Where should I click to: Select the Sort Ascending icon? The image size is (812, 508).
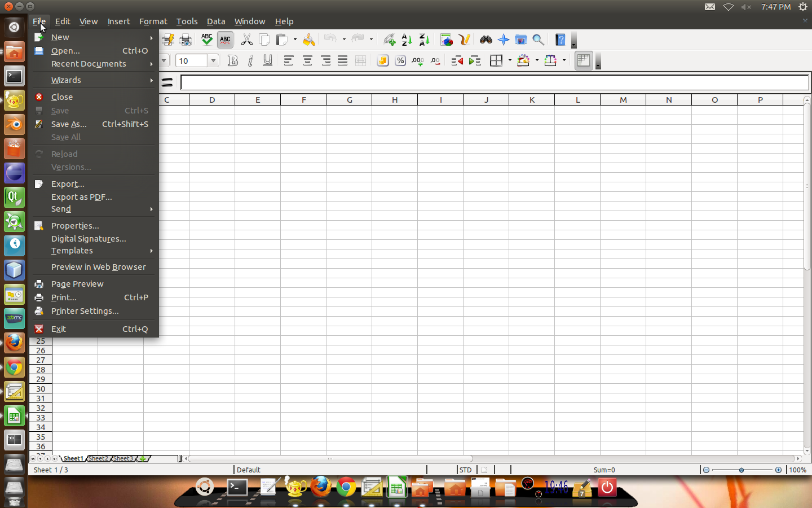point(407,40)
